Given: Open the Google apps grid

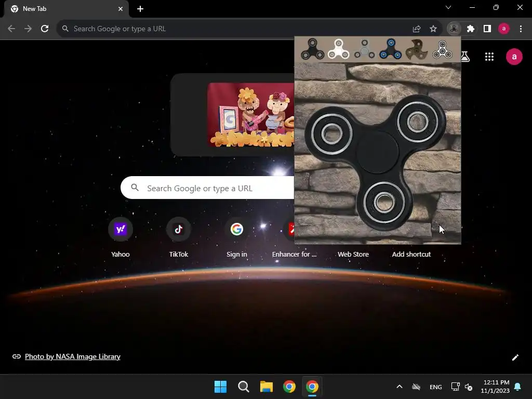Looking at the screenshot, I should 489,57.
